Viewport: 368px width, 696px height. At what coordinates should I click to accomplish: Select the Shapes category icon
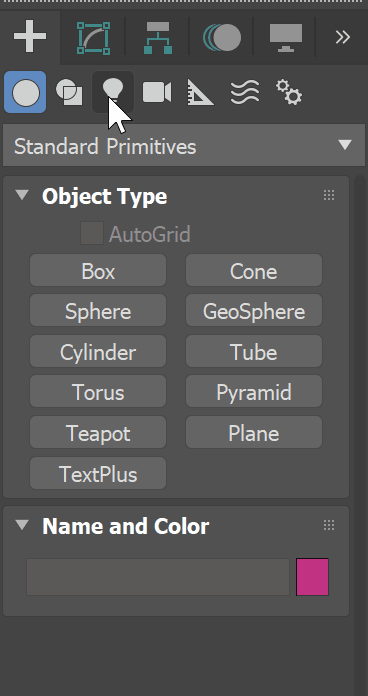[x=69, y=92]
